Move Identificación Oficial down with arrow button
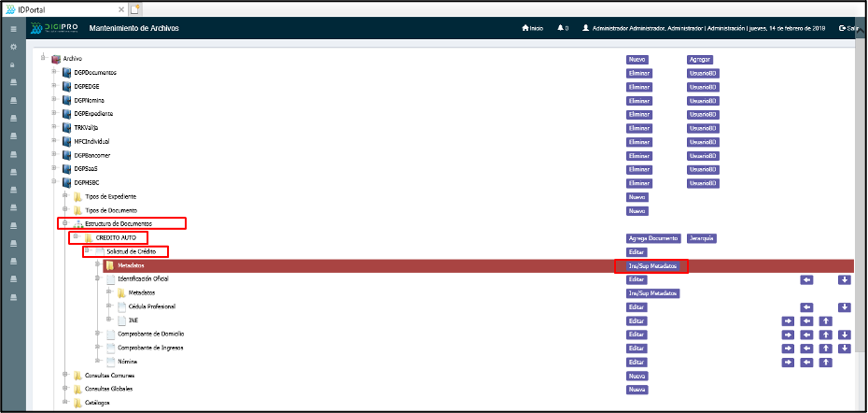 (x=845, y=279)
